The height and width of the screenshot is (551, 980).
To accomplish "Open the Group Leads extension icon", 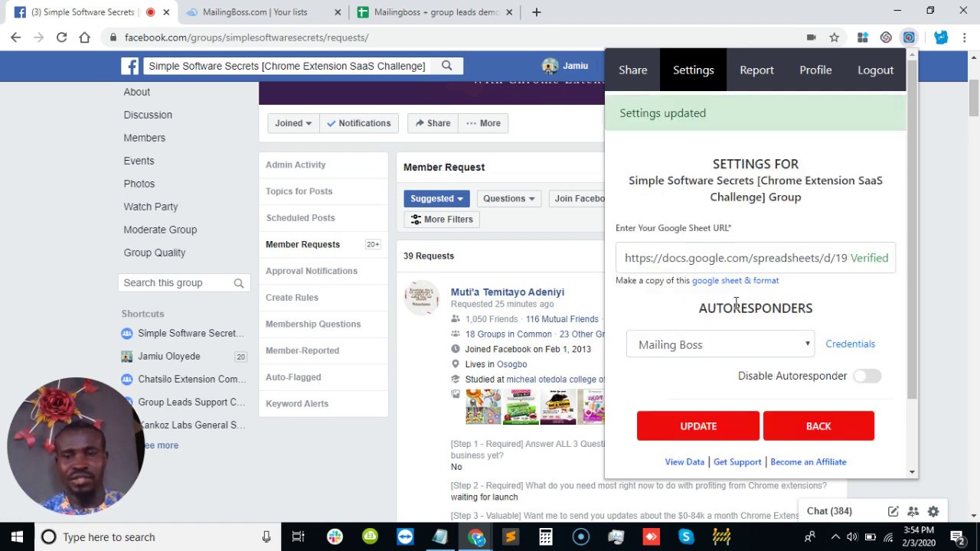I will (909, 37).
